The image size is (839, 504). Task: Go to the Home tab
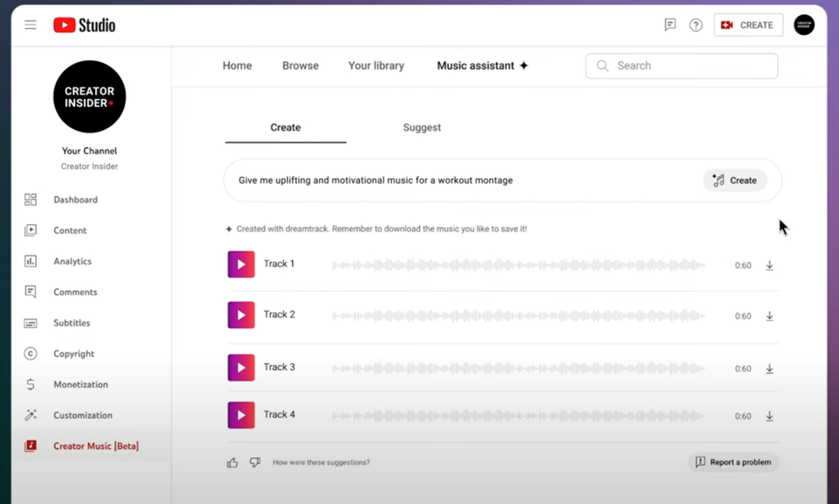(237, 66)
